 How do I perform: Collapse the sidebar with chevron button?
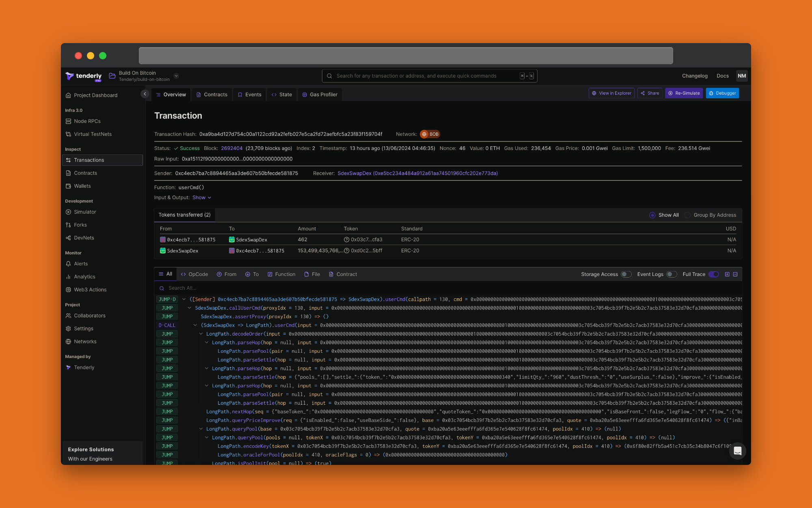click(145, 94)
